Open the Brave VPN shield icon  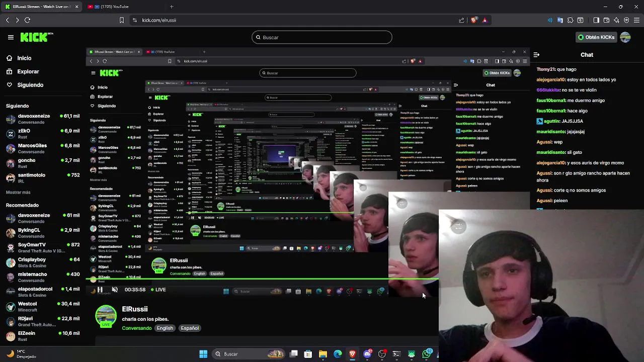626,20
